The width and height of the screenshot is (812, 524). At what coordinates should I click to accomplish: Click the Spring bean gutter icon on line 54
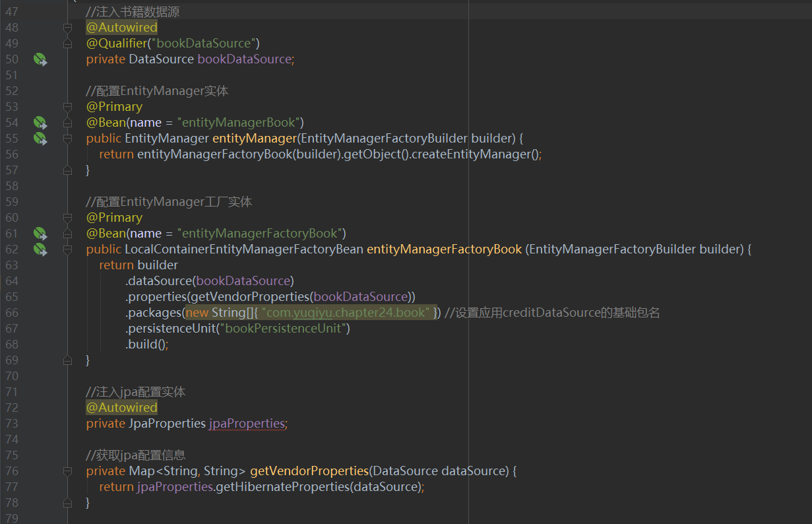tap(41, 123)
